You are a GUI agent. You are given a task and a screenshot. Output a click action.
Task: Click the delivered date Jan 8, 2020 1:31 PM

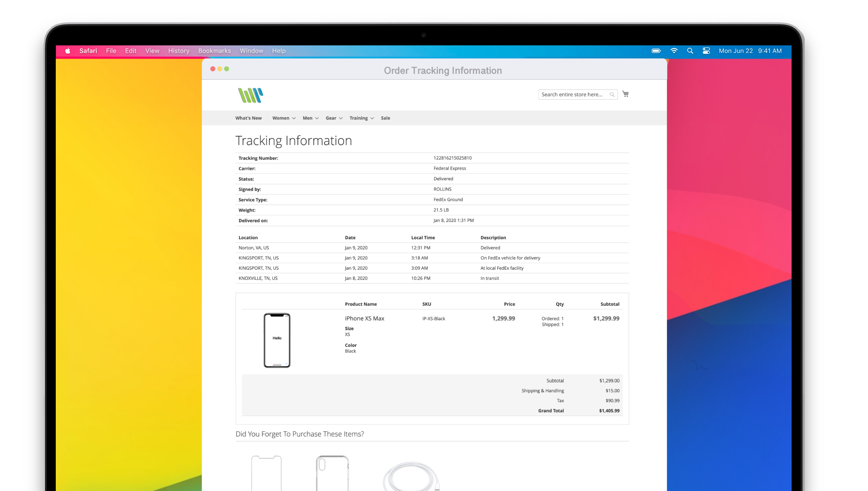coord(454,221)
